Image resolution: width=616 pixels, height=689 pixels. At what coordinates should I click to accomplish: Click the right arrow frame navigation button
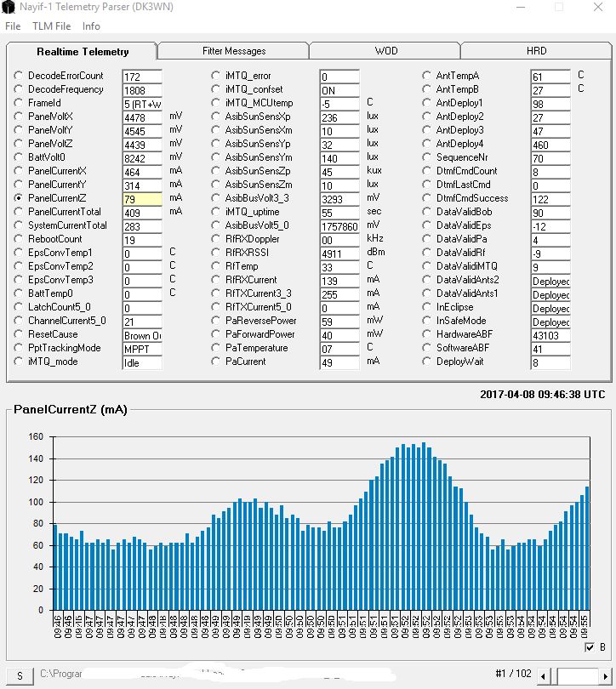point(606,676)
